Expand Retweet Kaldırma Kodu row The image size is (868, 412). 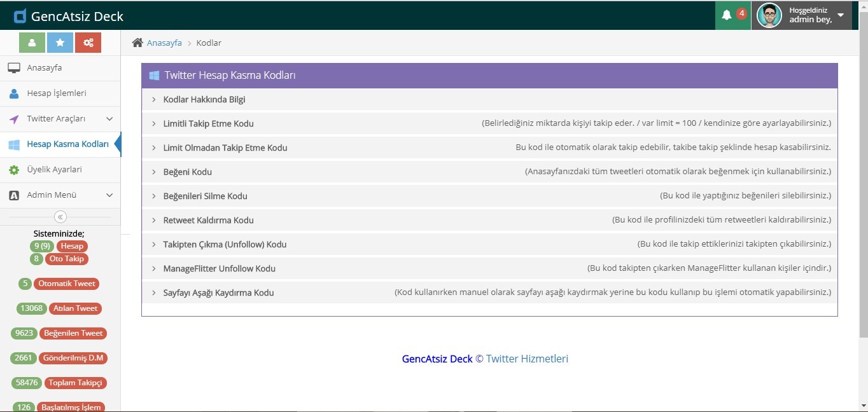click(x=208, y=220)
